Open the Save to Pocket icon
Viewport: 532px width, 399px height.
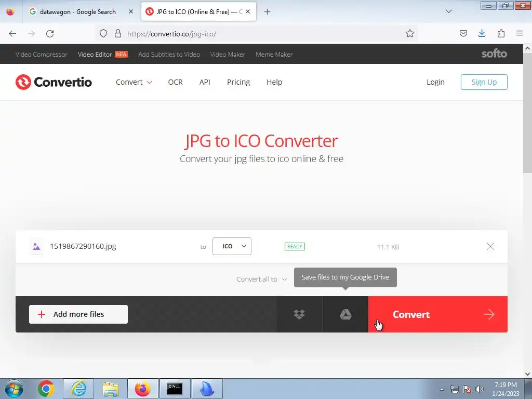point(463,34)
